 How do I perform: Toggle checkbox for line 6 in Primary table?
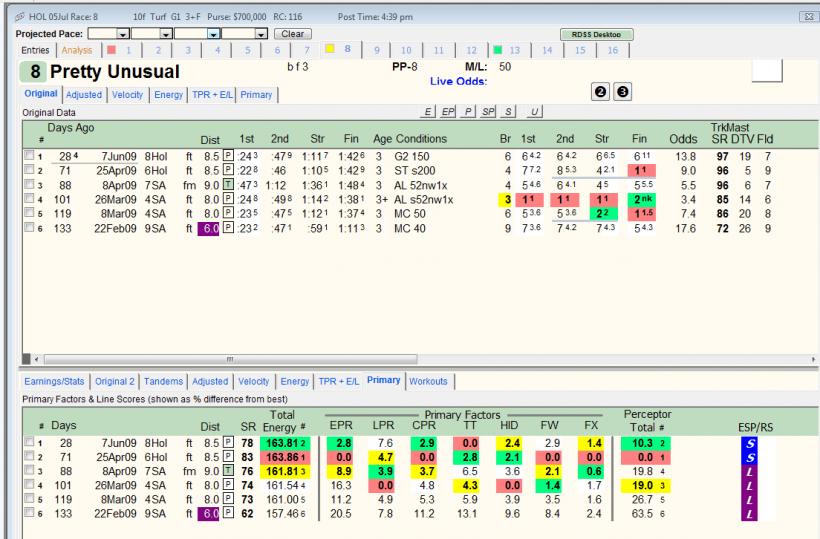29,512
